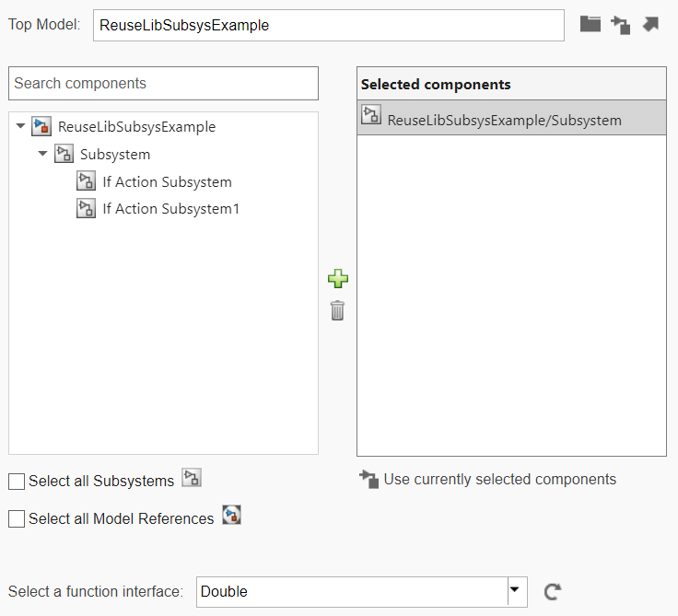Click the arrow icon at top right
The width and height of the screenshot is (678, 616).
click(650, 25)
